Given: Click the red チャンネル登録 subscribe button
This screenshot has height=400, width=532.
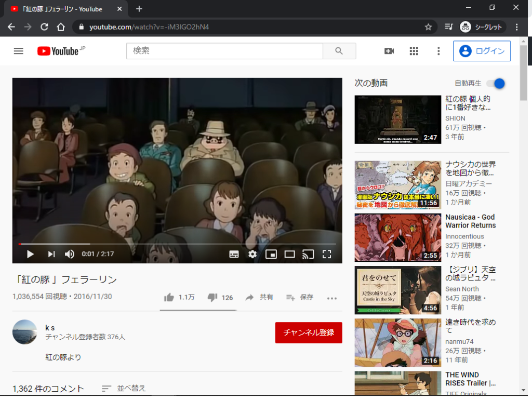Looking at the screenshot, I should [309, 332].
